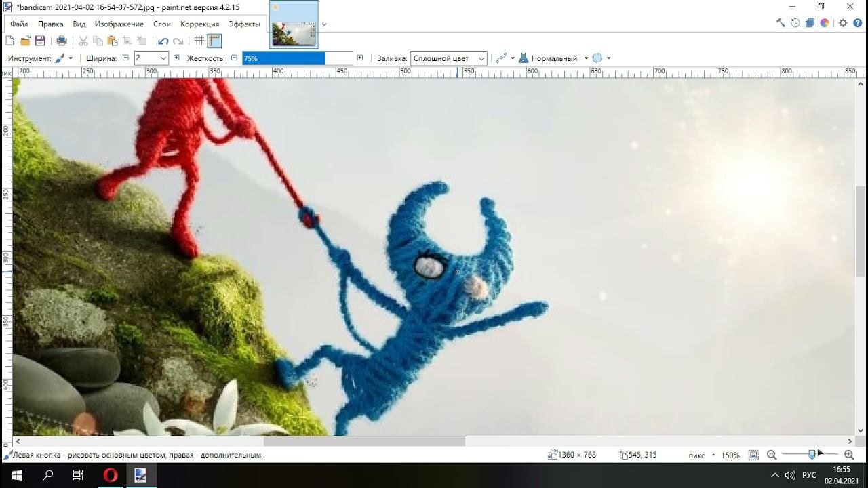
Task: Open the History window via the clock icon
Action: [x=795, y=23]
